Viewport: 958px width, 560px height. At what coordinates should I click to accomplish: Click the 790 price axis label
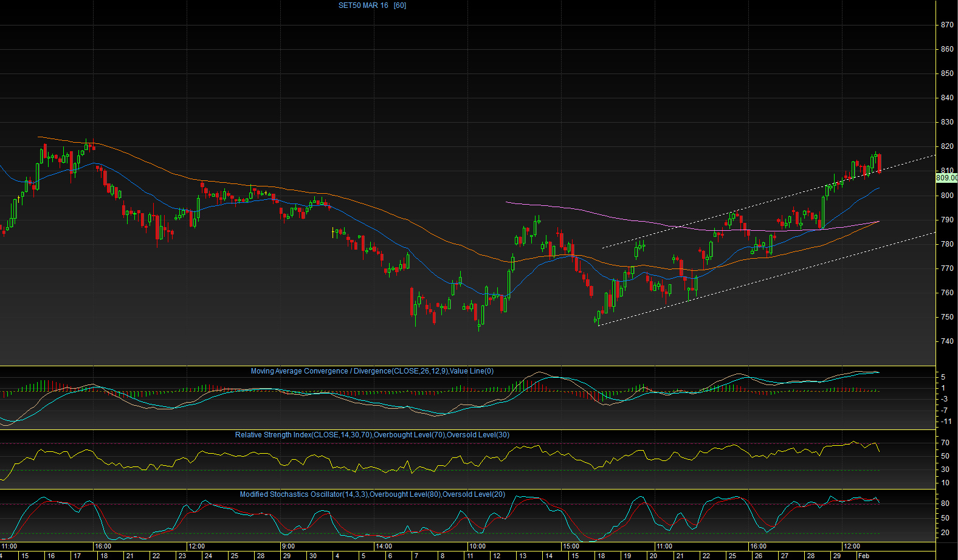[946, 220]
